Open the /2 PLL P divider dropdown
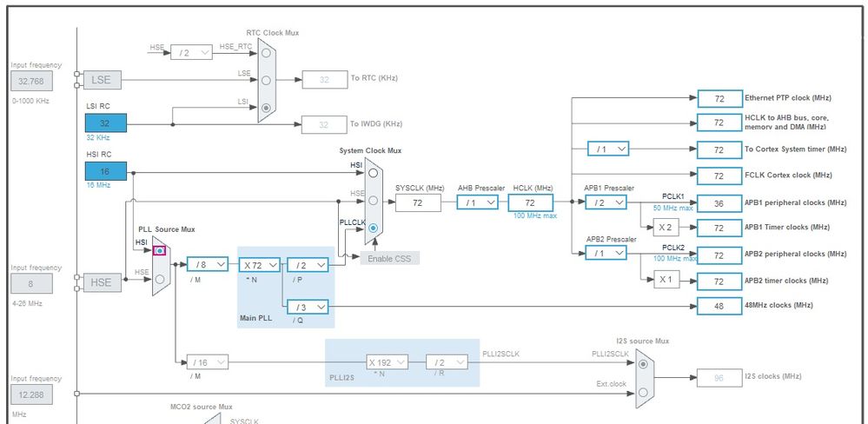 [x=308, y=265]
